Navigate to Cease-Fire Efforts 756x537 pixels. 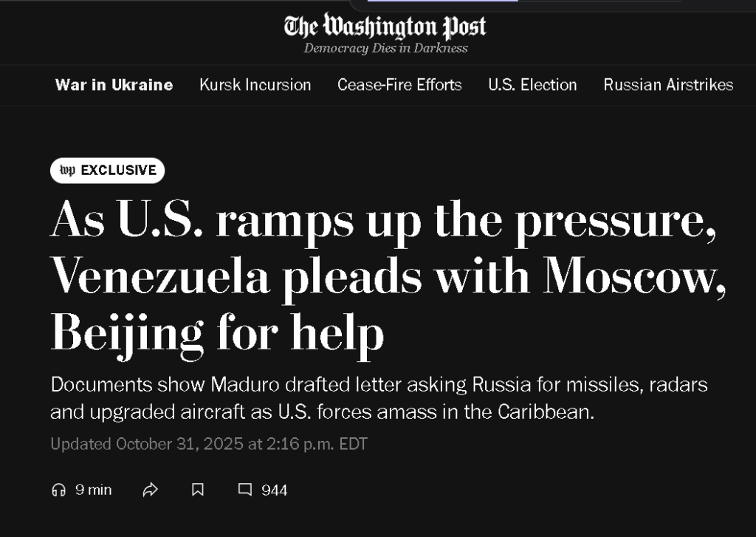click(399, 85)
